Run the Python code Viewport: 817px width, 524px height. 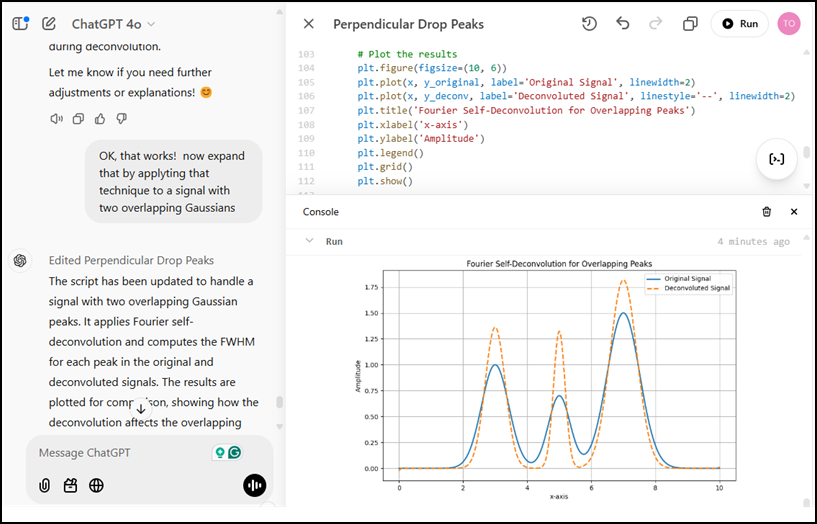[x=740, y=24]
